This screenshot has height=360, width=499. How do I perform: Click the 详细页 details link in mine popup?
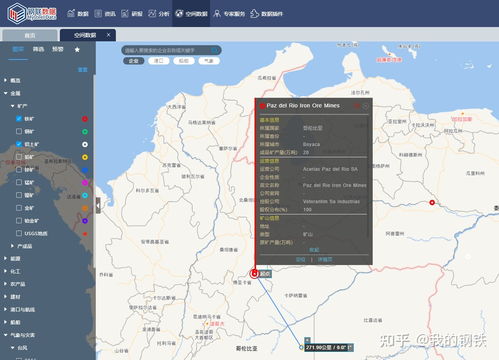click(324, 259)
